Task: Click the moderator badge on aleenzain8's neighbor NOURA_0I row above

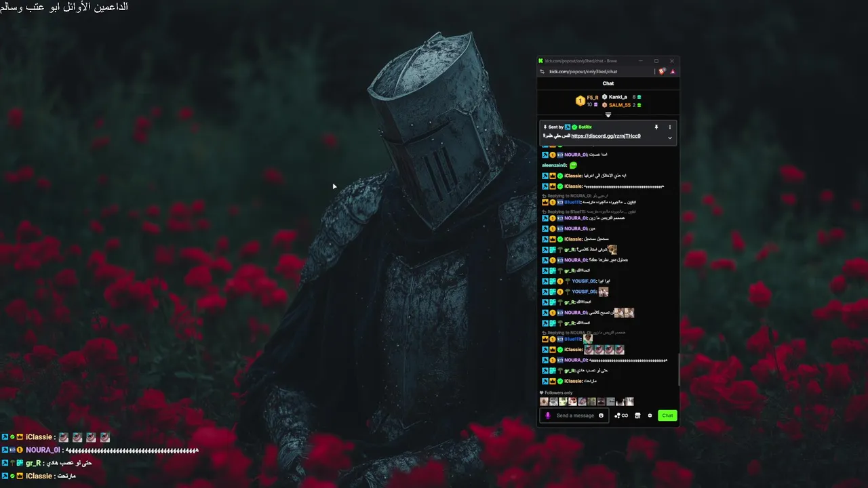Action: point(545,155)
